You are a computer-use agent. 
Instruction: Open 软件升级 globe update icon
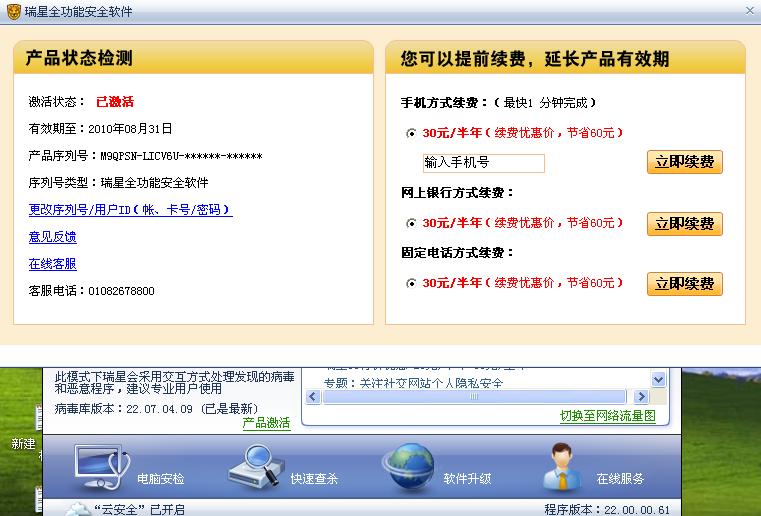(409, 467)
